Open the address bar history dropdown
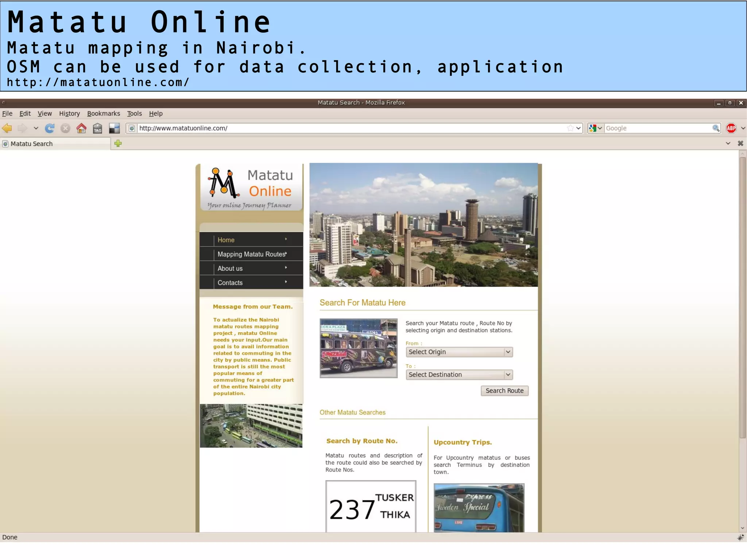 click(578, 128)
